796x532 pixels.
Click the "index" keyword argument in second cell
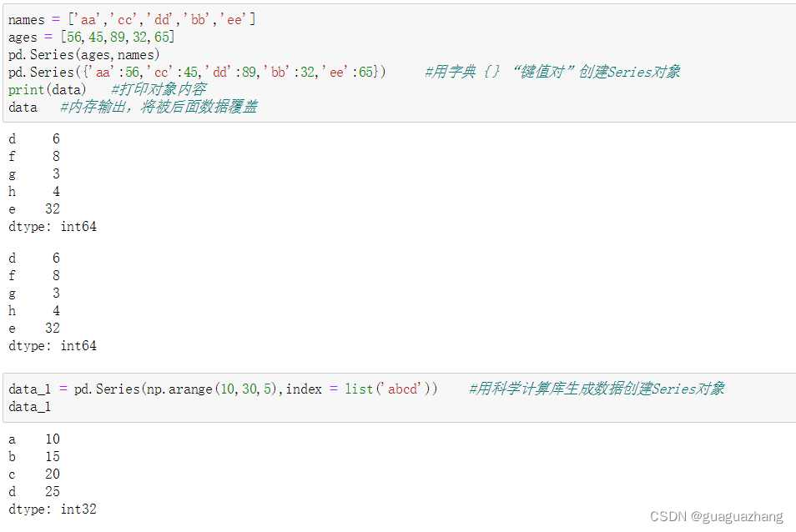pyautogui.click(x=304, y=389)
